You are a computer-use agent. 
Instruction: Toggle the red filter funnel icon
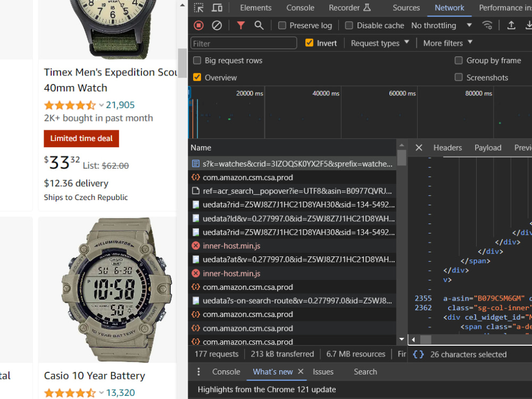click(240, 26)
